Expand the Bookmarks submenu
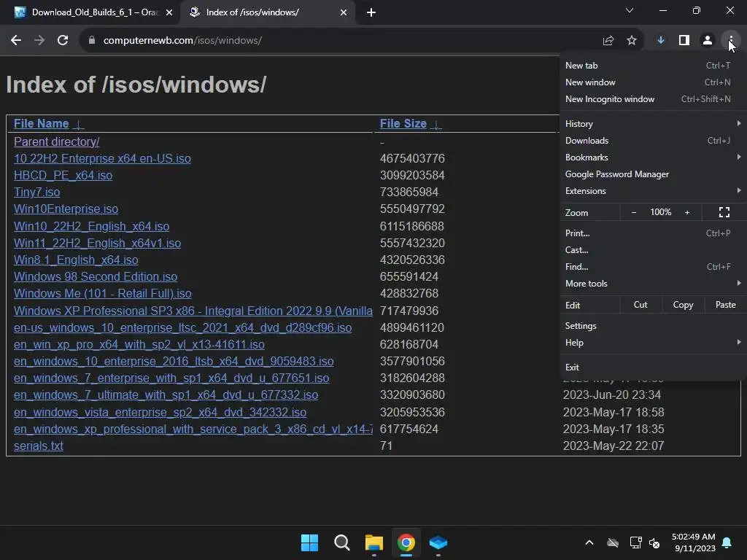Image resolution: width=747 pixels, height=560 pixels. click(653, 157)
